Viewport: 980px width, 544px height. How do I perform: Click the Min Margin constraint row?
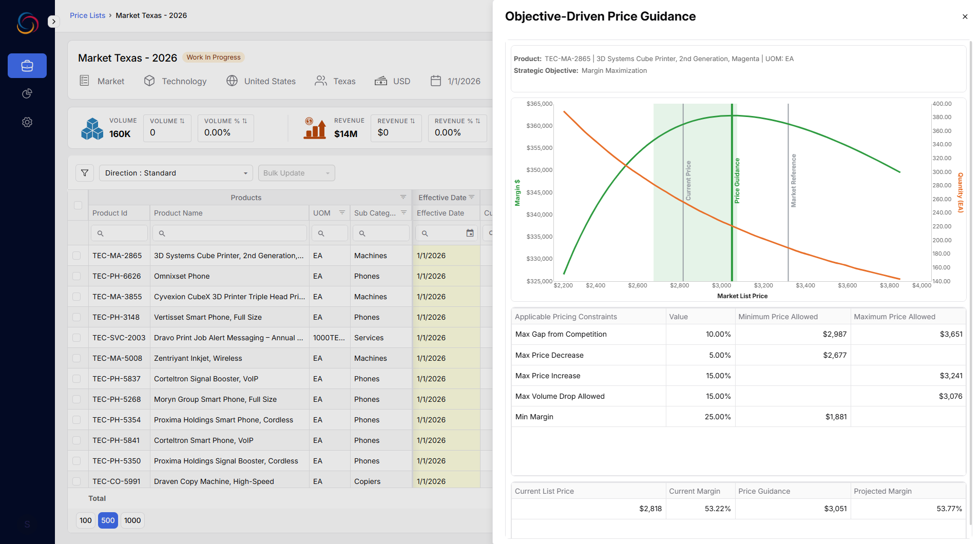pos(738,417)
